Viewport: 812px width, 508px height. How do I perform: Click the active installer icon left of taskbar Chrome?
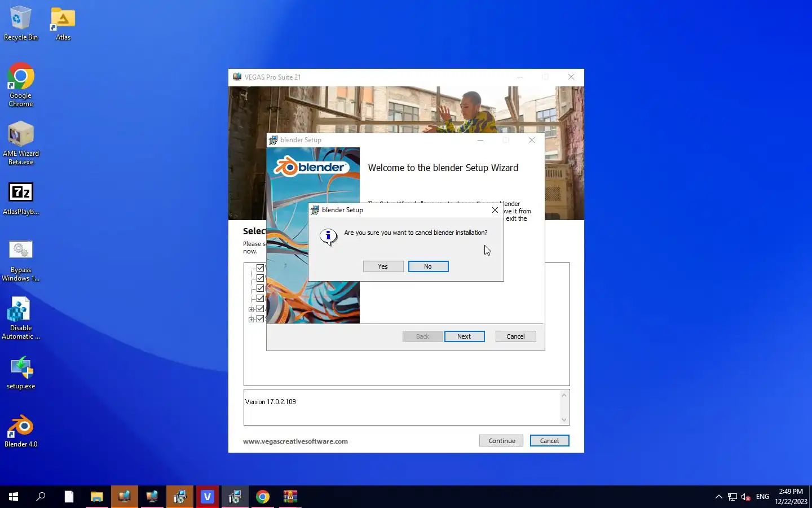pyautogui.click(x=235, y=497)
